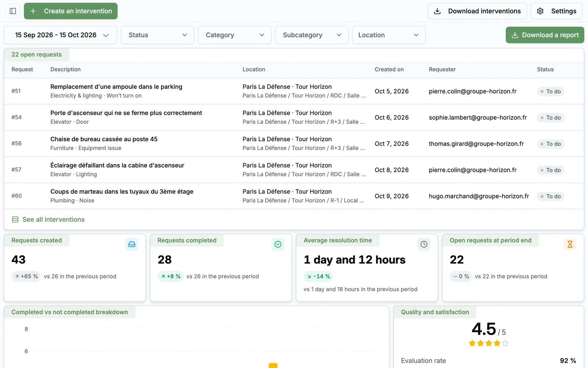Click the Created on column header
This screenshot has height=368, width=588.
389,69
